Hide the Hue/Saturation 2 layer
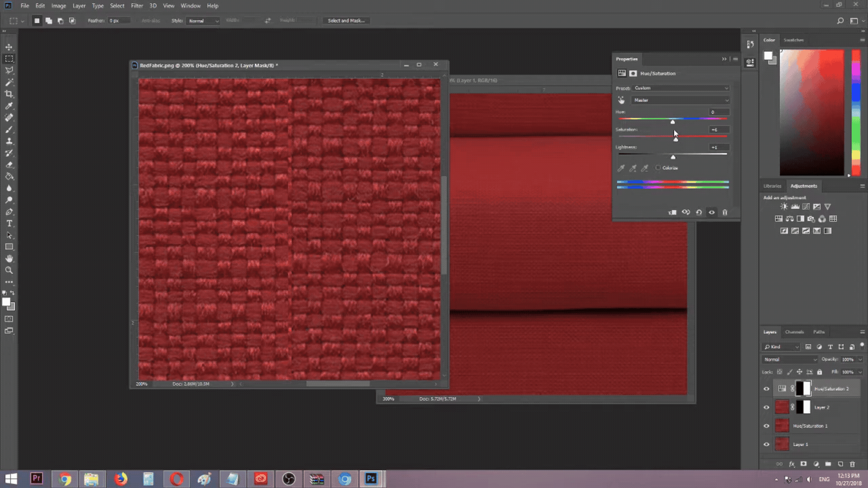 point(766,389)
